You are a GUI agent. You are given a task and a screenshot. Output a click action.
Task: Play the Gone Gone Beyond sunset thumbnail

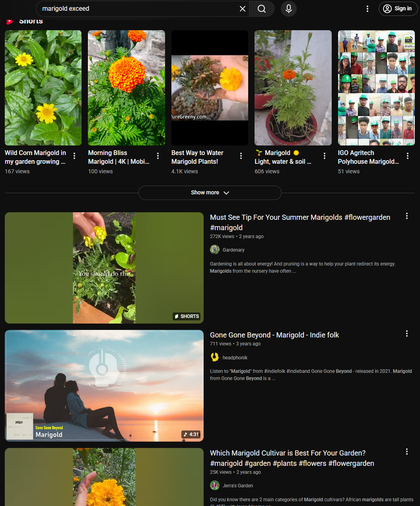104,386
